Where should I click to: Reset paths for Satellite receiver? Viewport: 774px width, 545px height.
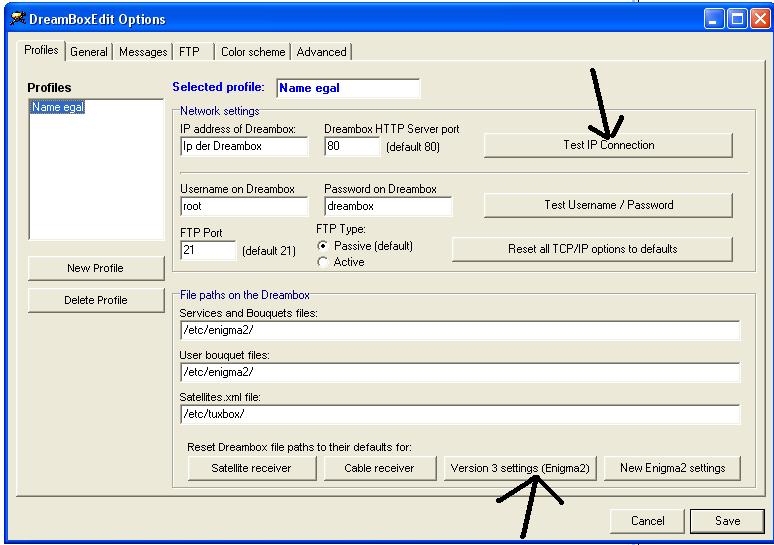[x=252, y=468]
